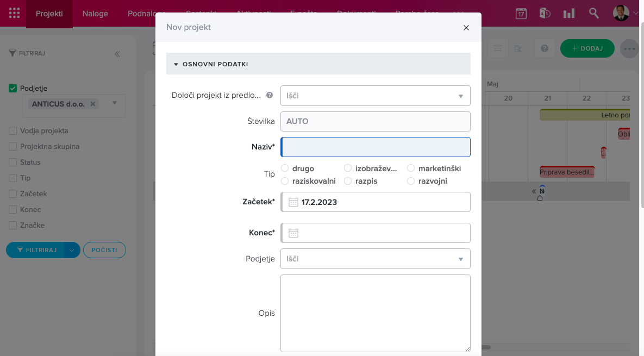
Task: Click the bar chart reports icon
Action: (569, 14)
